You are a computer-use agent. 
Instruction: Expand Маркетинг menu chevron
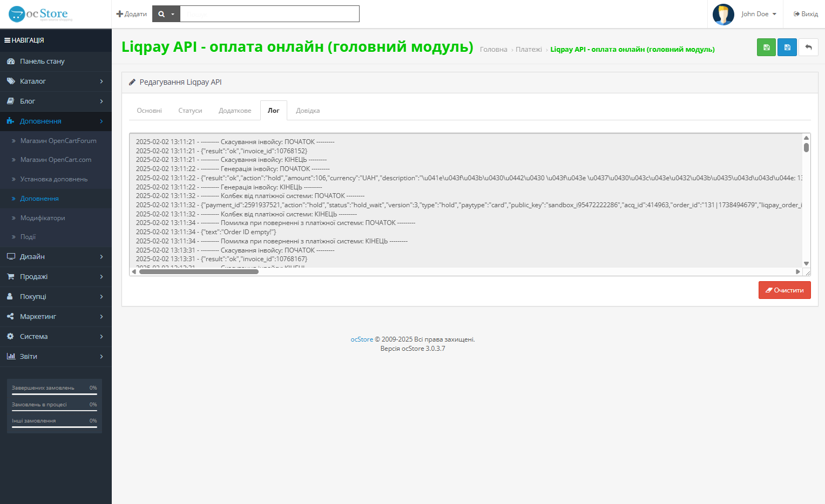coord(102,317)
